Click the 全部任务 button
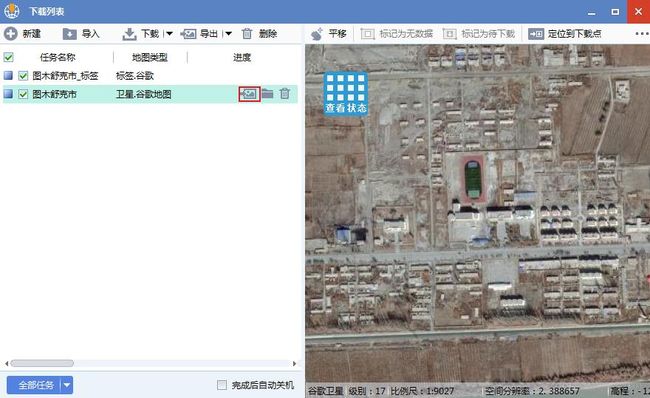Screen dimensions: 650x398 (35, 386)
